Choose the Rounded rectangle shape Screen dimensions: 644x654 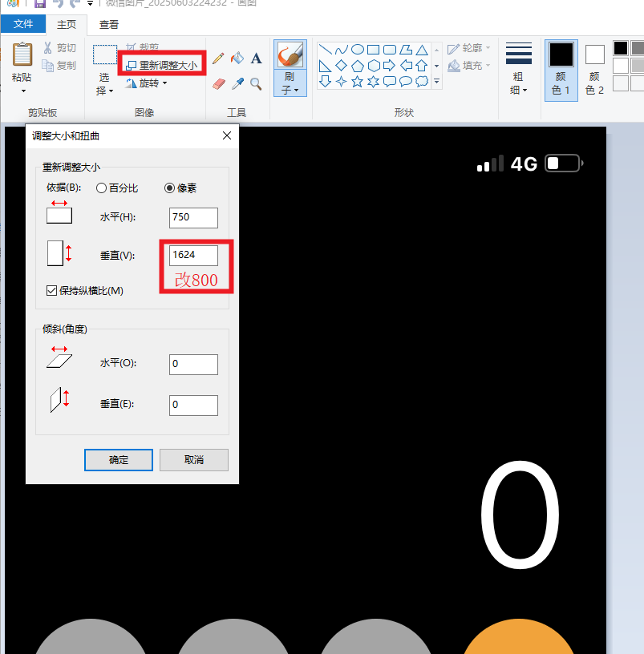click(x=390, y=50)
